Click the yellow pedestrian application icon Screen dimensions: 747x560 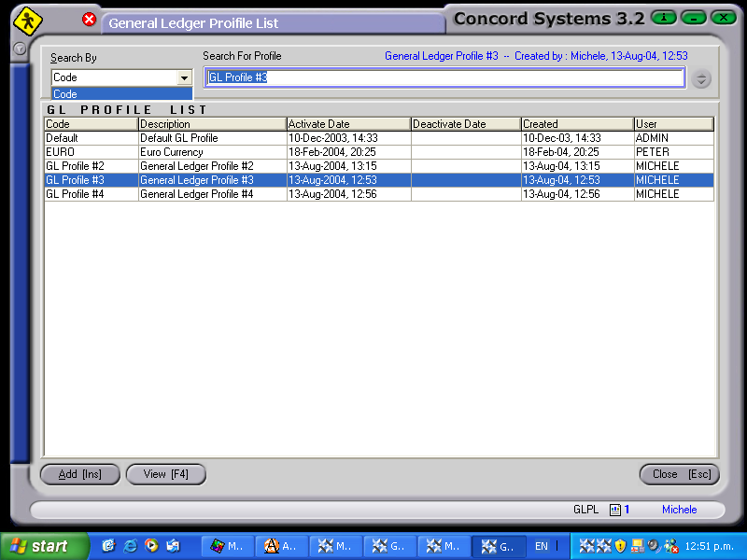tap(27, 19)
